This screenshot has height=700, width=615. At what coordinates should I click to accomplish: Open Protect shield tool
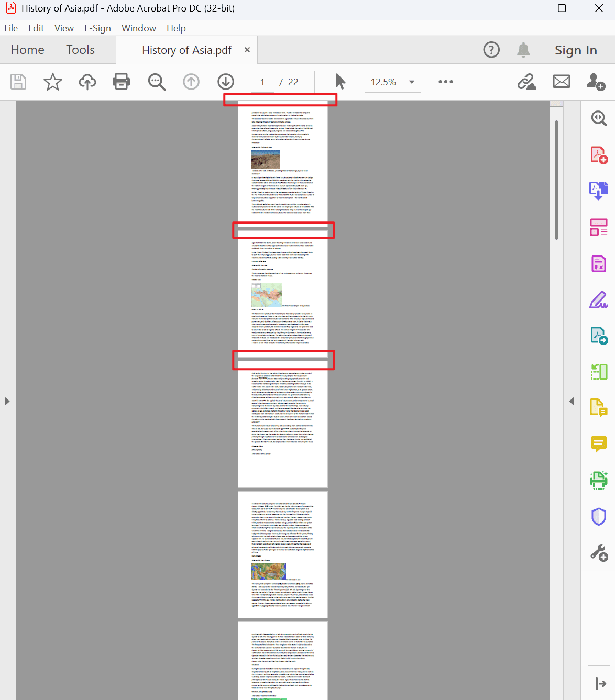[x=599, y=516]
